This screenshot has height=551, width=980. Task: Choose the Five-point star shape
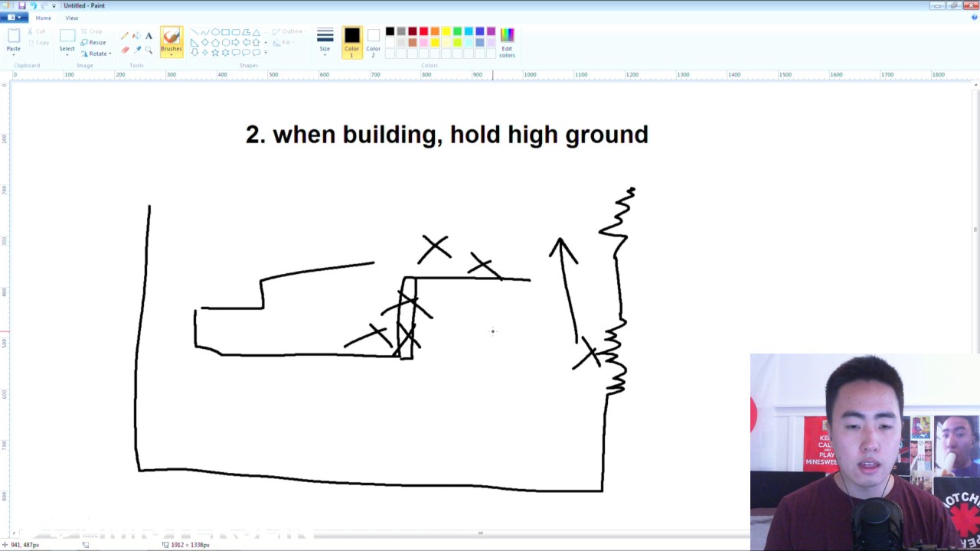coord(215,52)
